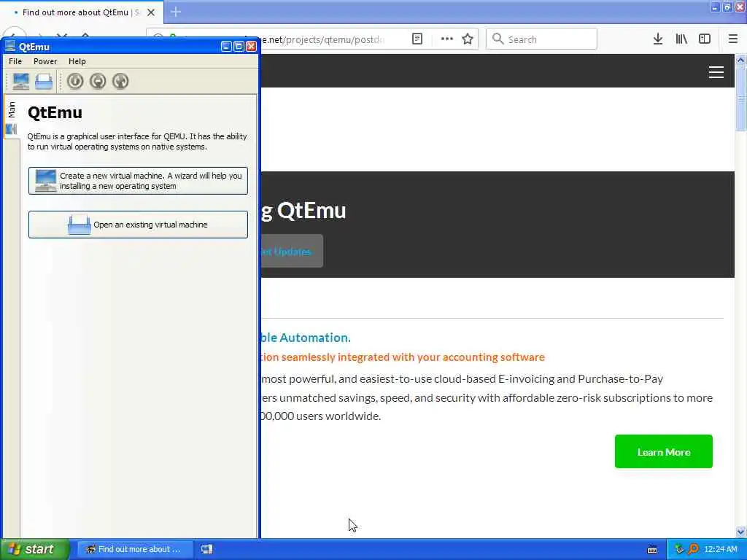Image resolution: width=747 pixels, height=560 pixels.
Task: Toggle the browser sidebar icon
Action: click(x=705, y=39)
